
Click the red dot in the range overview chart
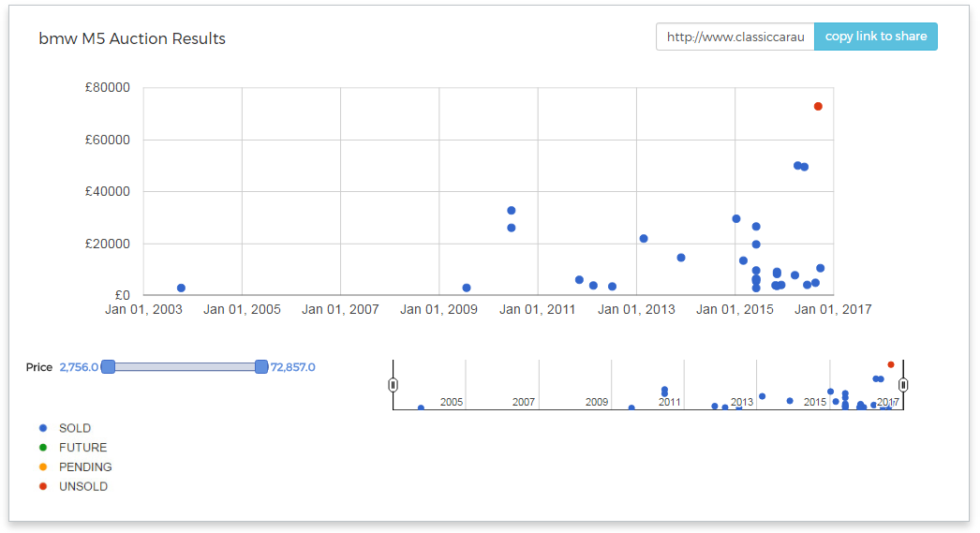(x=891, y=364)
